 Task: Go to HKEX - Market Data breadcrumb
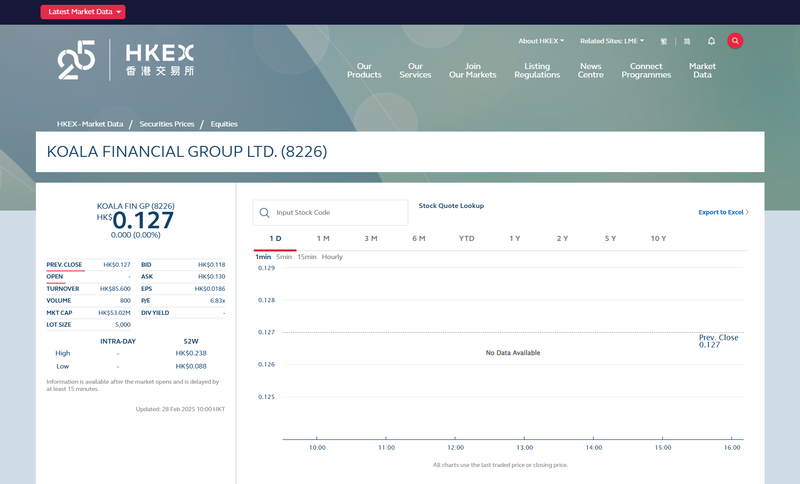90,124
